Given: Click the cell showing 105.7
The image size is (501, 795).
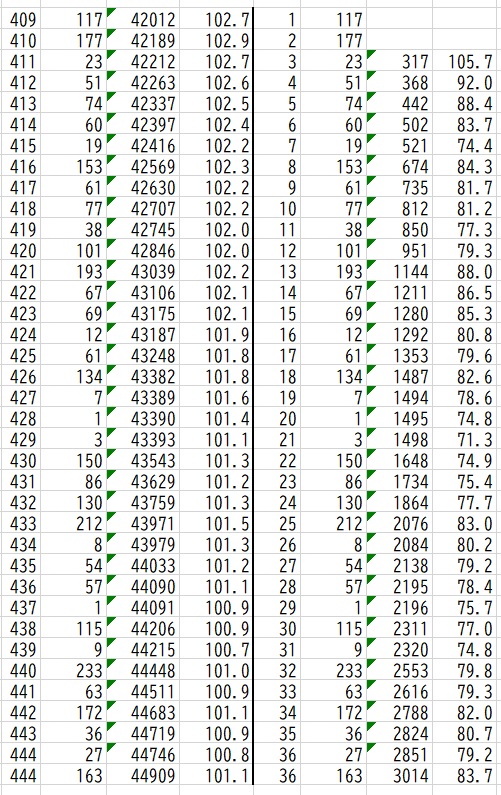Looking at the screenshot, I should pyautogui.click(x=466, y=61).
